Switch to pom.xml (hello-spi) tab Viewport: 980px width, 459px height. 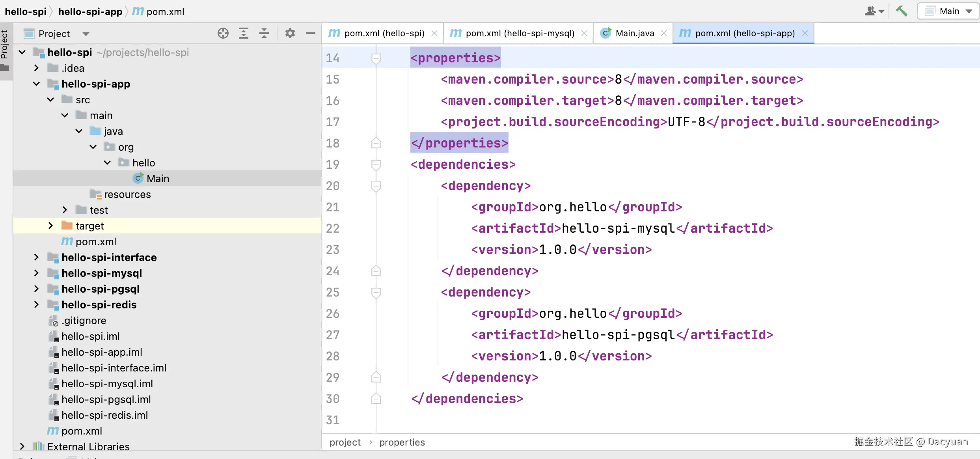pyautogui.click(x=384, y=34)
